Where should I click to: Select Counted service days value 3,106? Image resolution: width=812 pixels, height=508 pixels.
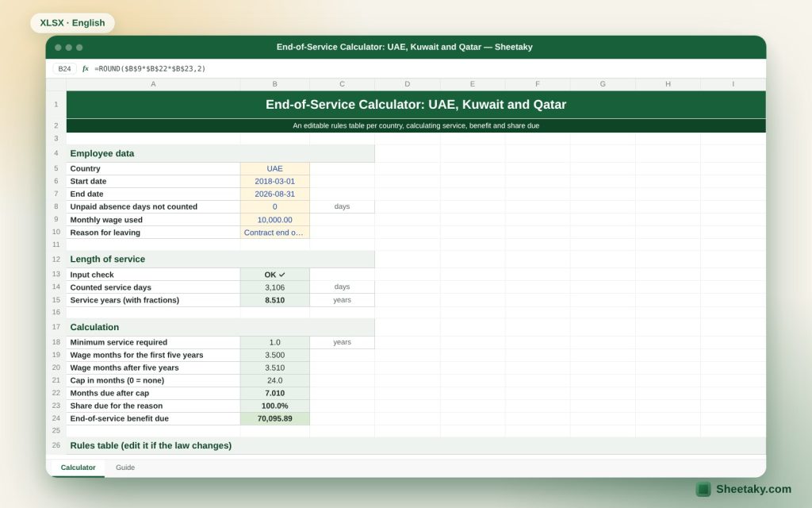(275, 287)
